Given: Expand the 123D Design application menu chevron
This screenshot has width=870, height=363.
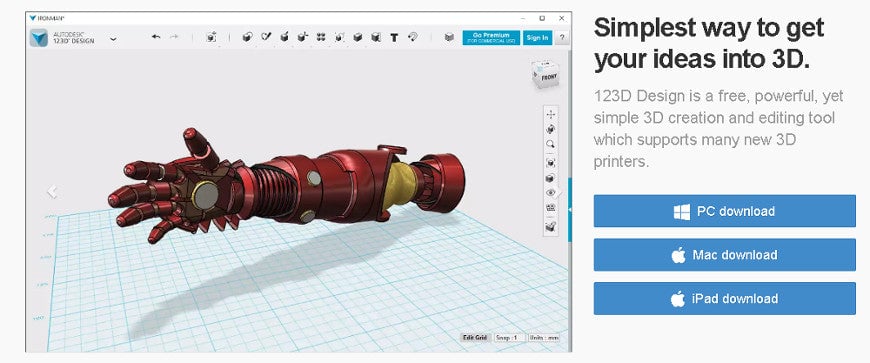Looking at the screenshot, I should pos(113,39).
